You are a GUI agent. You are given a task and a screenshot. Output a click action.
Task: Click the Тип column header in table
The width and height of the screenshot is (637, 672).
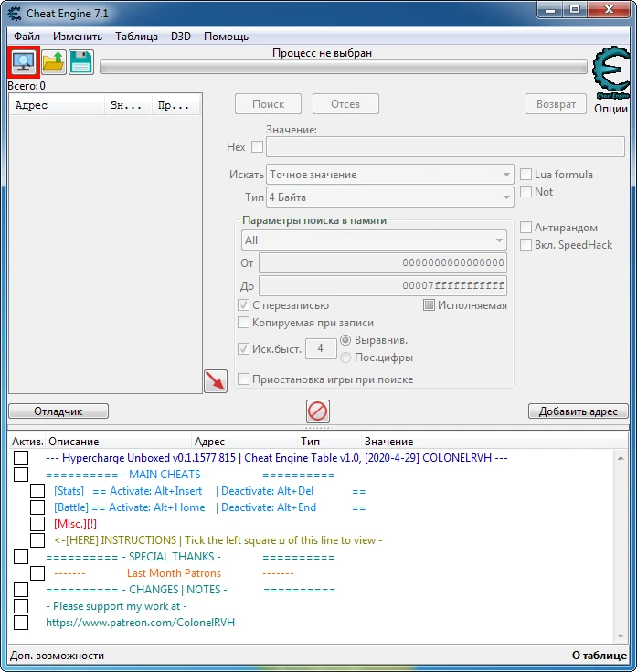[329, 442]
